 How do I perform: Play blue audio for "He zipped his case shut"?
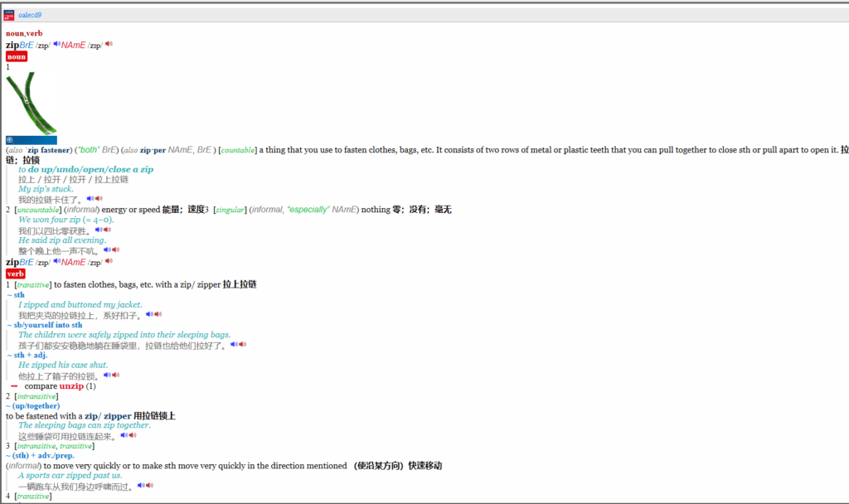click(x=107, y=375)
